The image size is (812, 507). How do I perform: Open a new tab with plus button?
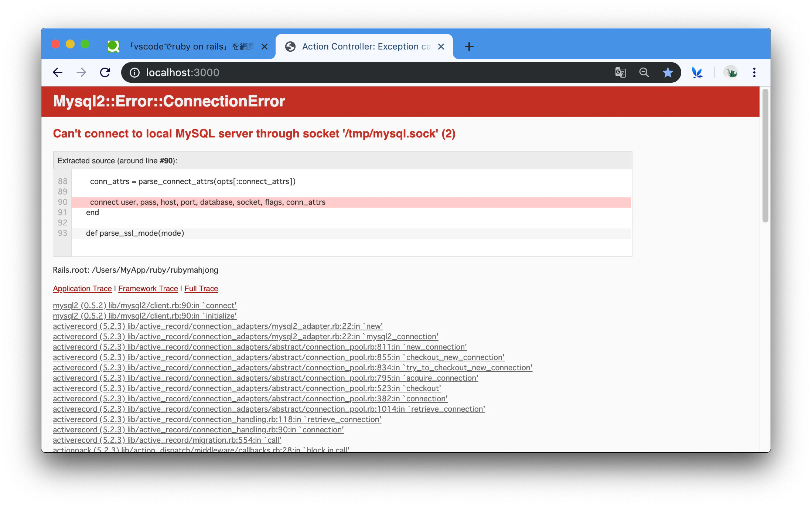[469, 47]
